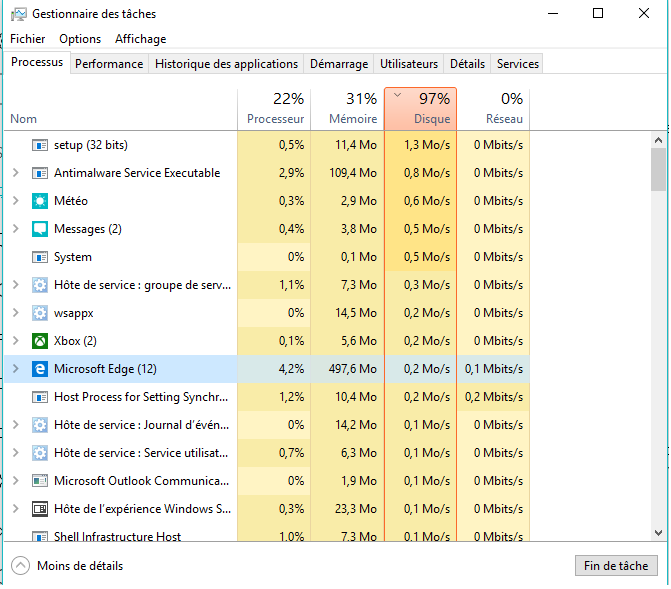671x589 pixels.
Task: Click the 0,2 Mbits/s network value
Action: coord(494,397)
